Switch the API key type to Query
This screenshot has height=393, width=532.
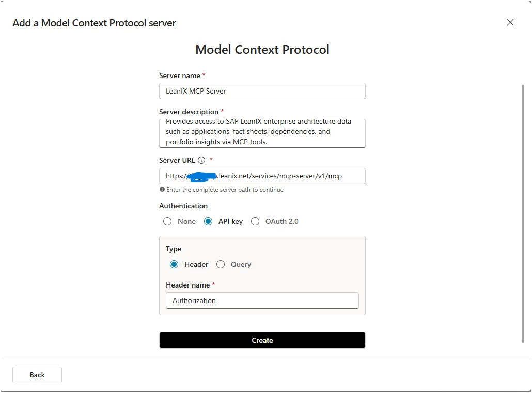(221, 264)
